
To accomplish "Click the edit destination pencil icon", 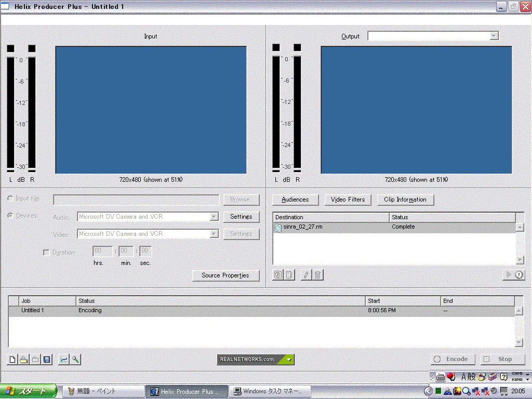I will pos(306,275).
